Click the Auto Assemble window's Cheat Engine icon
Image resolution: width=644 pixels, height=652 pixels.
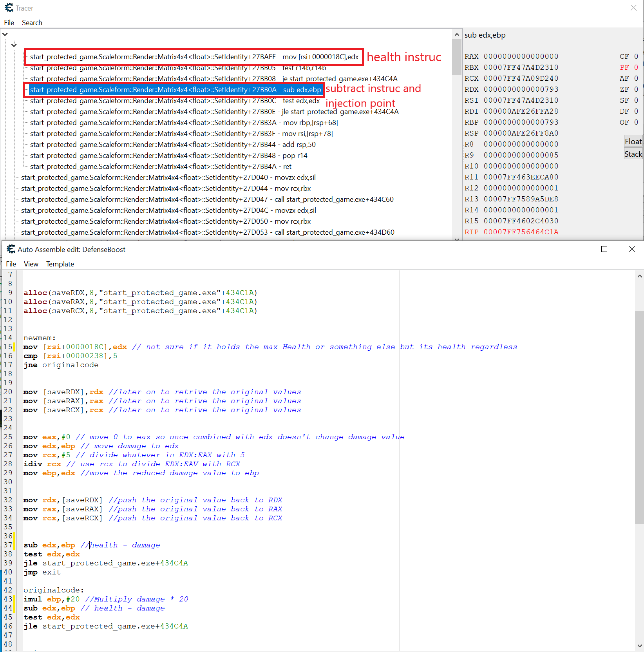click(11, 249)
